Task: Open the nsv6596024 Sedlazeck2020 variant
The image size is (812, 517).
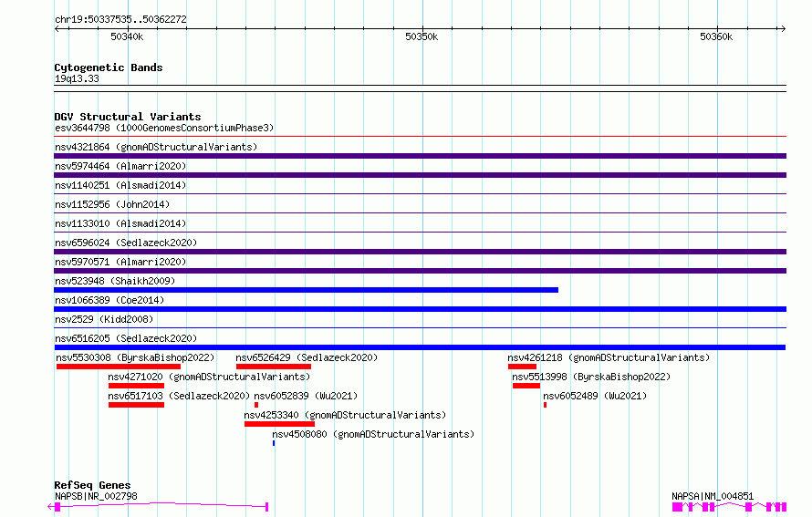Action: [x=126, y=243]
